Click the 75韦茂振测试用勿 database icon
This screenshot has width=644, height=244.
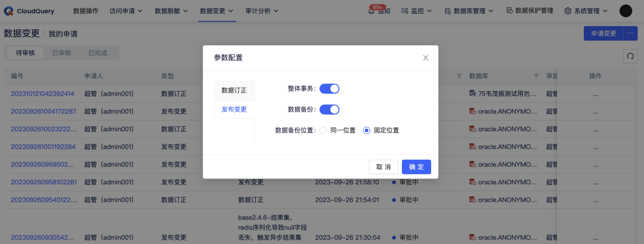473,94
